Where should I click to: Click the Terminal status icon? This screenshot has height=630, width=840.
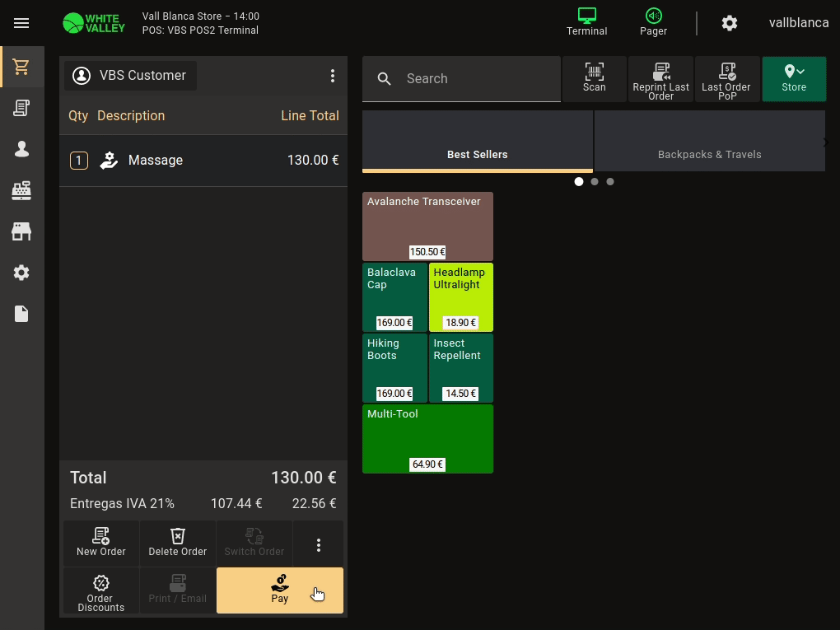click(x=586, y=22)
